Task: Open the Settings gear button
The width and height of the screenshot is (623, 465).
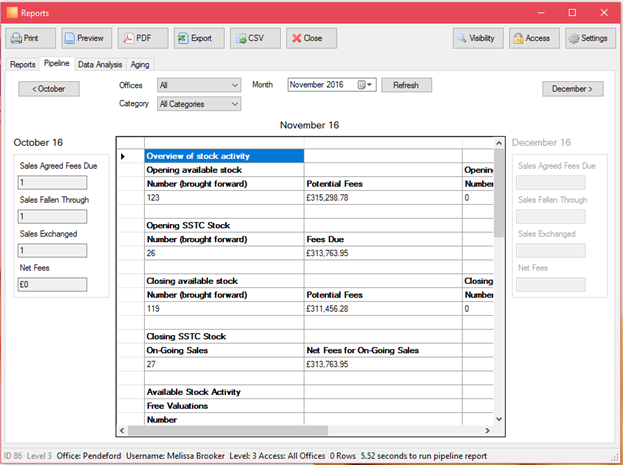Action: click(590, 38)
